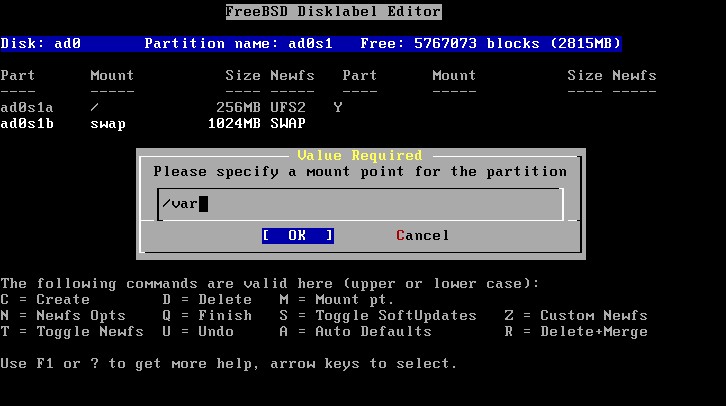Click the 'R = Delete+Merge' command

click(576, 331)
